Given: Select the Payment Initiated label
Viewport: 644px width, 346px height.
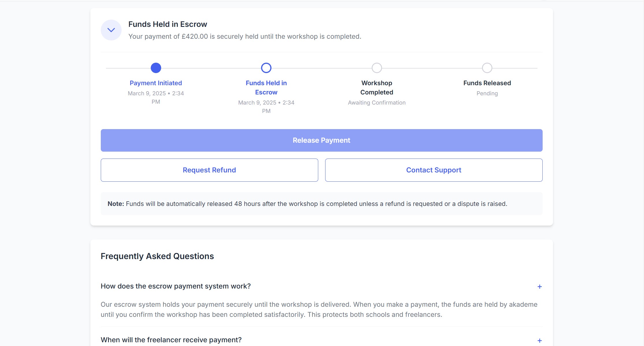Looking at the screenshot, I should pos(156,83).
